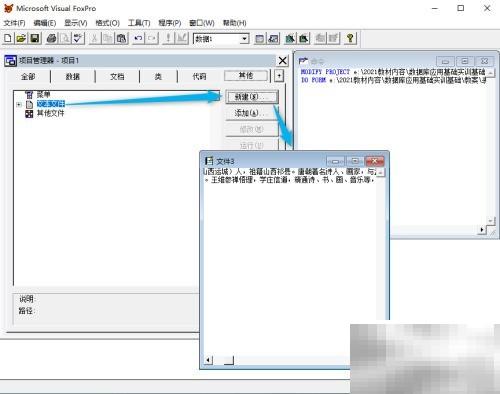The width and height of the screenshot is (500, 394).
Task: Click the Print Preview toolbar icon
Action: point(65,38)
